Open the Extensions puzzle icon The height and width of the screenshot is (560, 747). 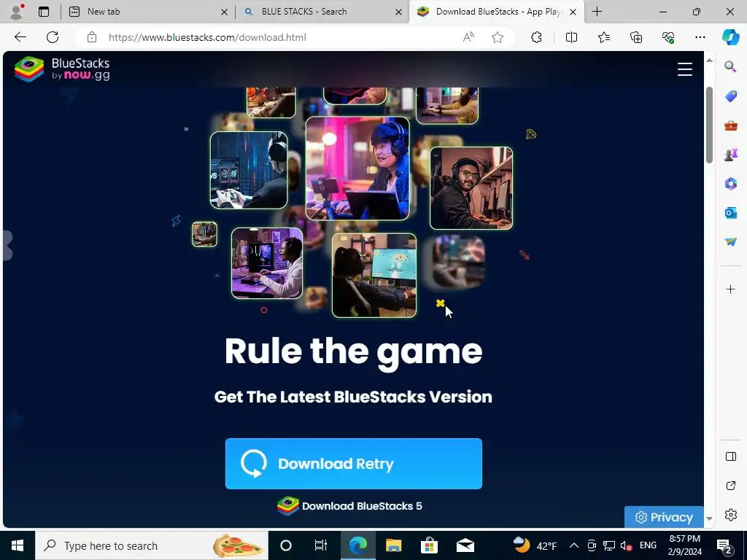536,37
